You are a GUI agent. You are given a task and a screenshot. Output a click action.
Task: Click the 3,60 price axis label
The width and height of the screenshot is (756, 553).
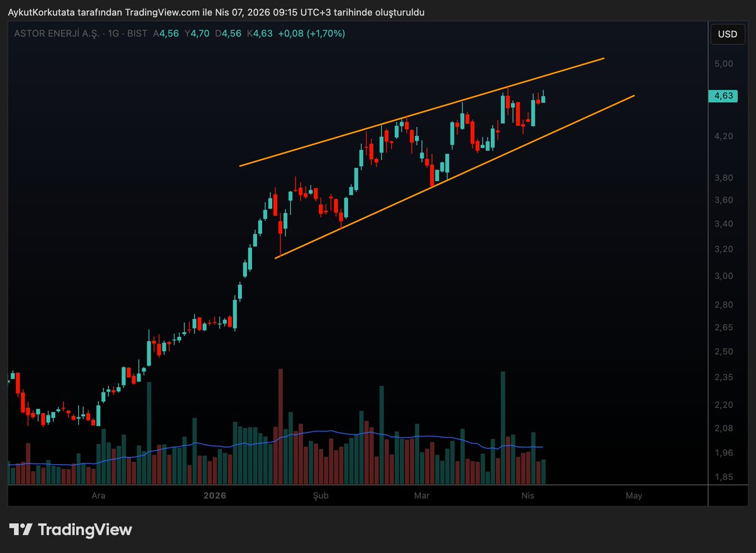tap(723, 200)
